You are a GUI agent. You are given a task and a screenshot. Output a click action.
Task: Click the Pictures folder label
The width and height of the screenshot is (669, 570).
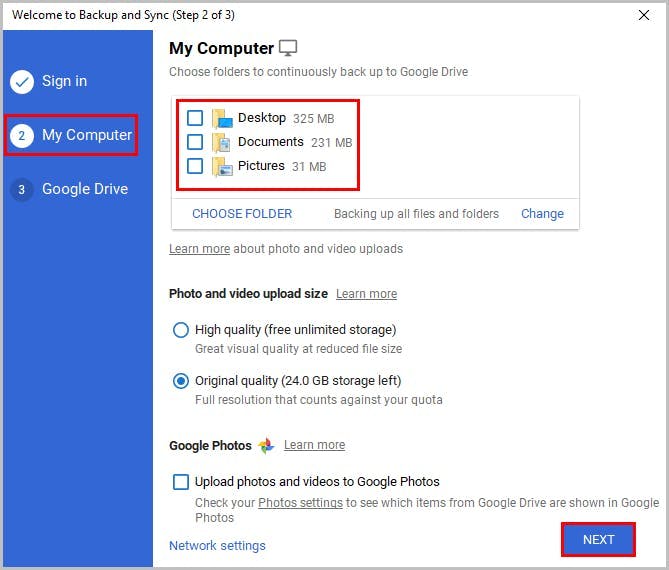261,166
